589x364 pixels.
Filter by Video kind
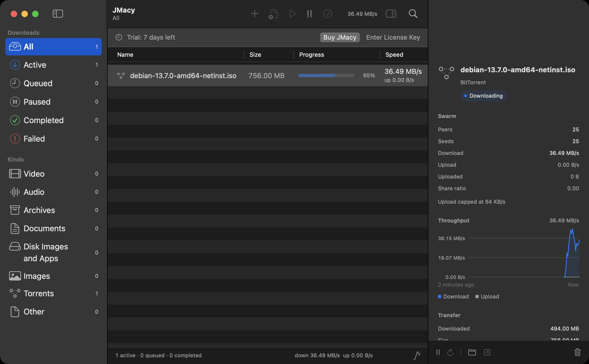point(54,174)
